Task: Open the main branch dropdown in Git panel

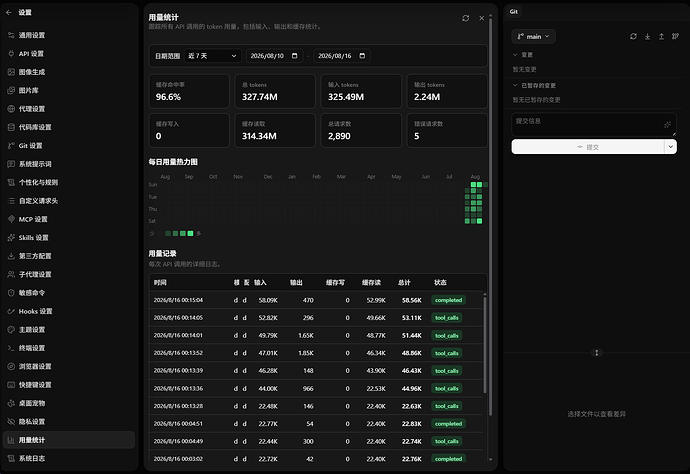Action: 533,37
